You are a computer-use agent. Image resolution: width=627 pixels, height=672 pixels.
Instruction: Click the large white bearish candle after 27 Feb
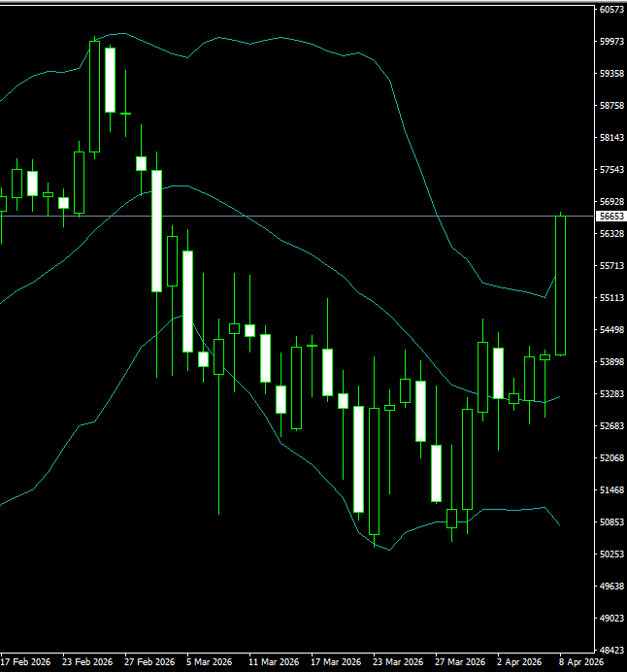[156, 231]
